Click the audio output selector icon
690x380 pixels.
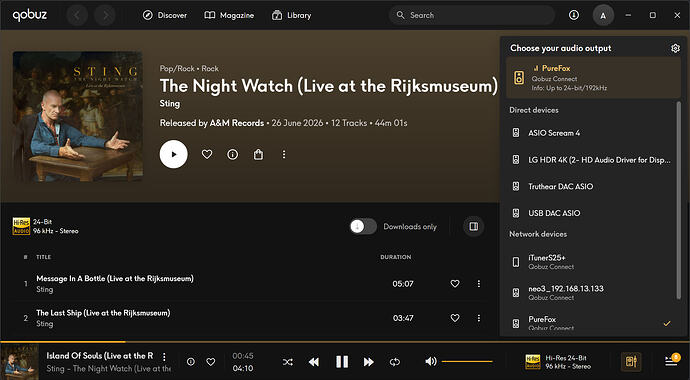pyautogui.click(x=631, y=362)
